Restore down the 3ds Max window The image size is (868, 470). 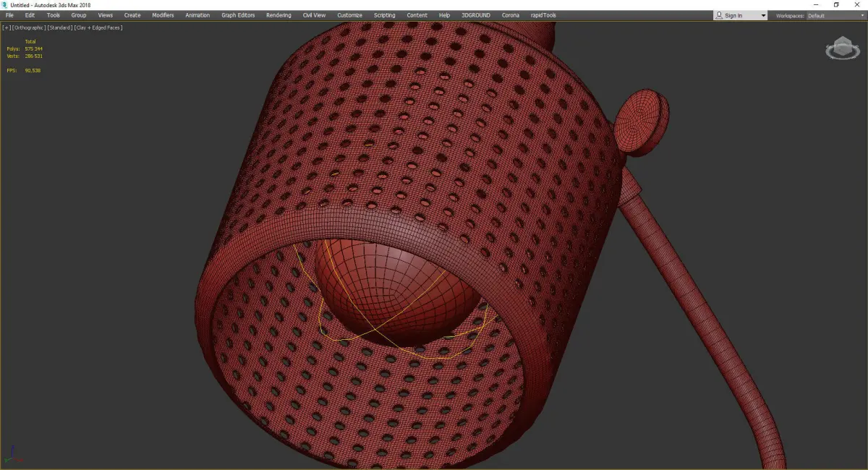(836, 5)
